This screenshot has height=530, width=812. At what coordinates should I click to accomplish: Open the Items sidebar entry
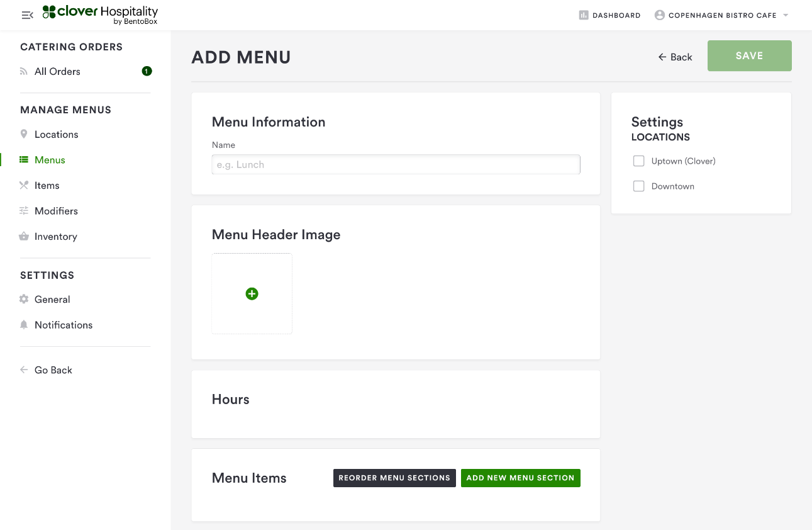pyautogui.click(x=47, y=186)
